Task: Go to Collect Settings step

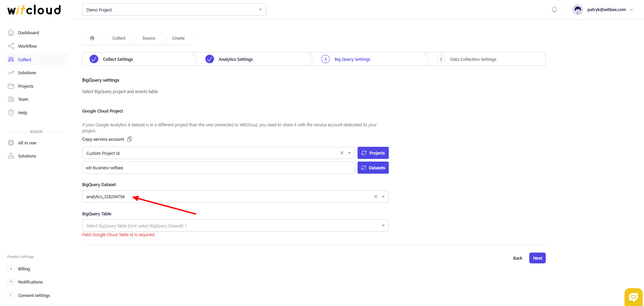Action: click(118, 59)
